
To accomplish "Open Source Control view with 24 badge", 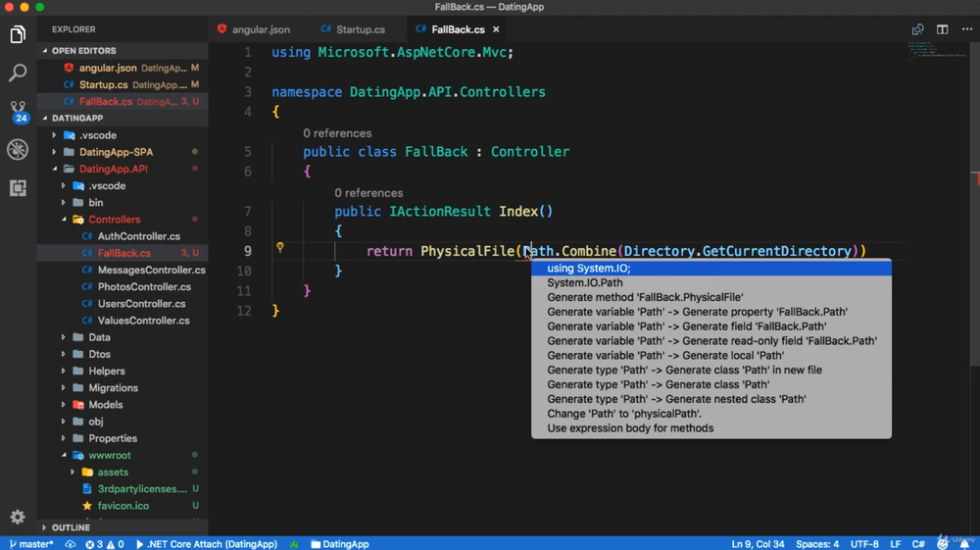I will [x=18, y=111].
